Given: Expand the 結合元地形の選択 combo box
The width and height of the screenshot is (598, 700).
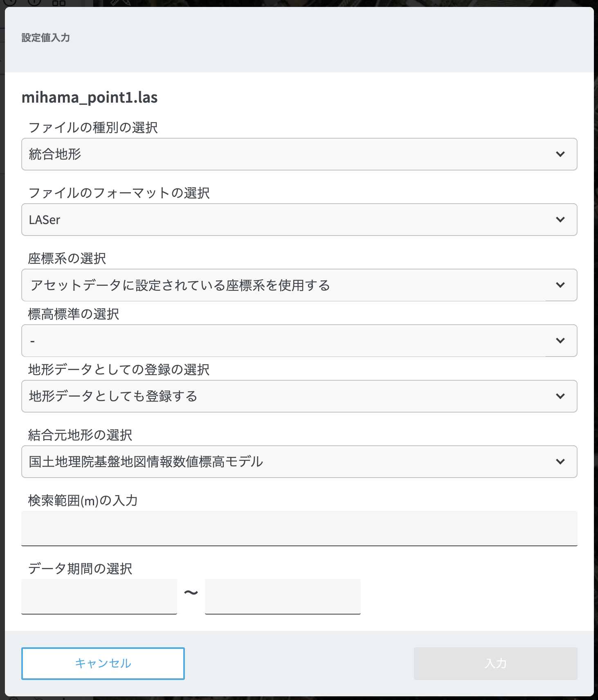Looking at the screenshot, I should pyautogui.click(x=286, y=462).
